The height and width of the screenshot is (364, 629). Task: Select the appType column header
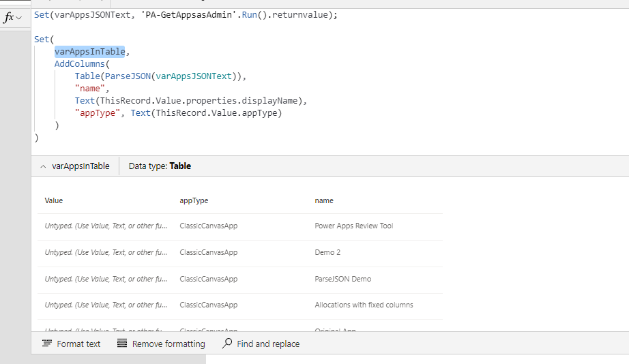click(x=194, y=200)
